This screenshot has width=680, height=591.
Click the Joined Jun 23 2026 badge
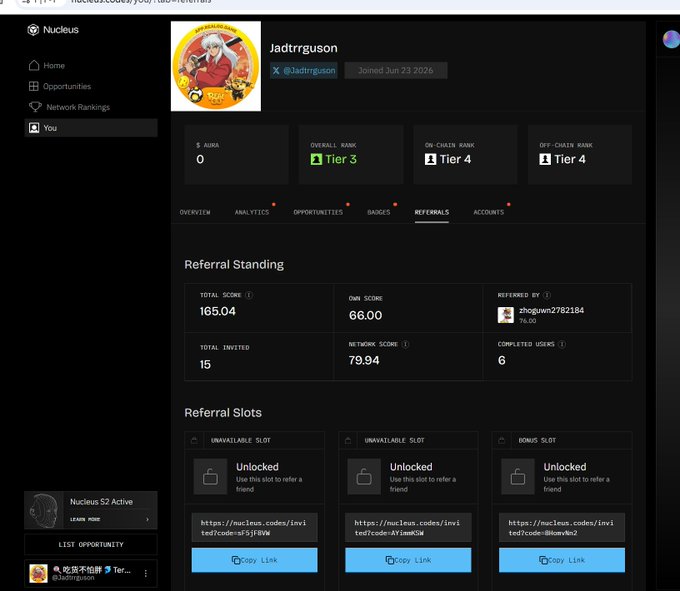(x=396, y=70)
